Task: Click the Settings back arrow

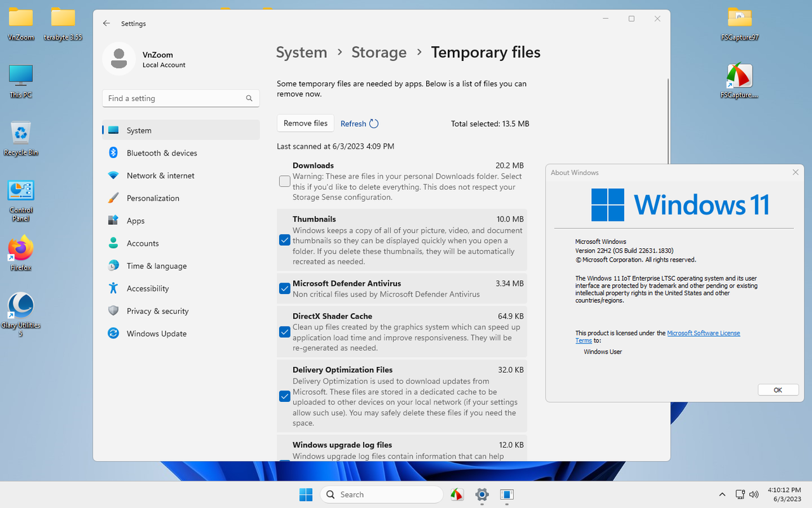Action: click(107, 23)
